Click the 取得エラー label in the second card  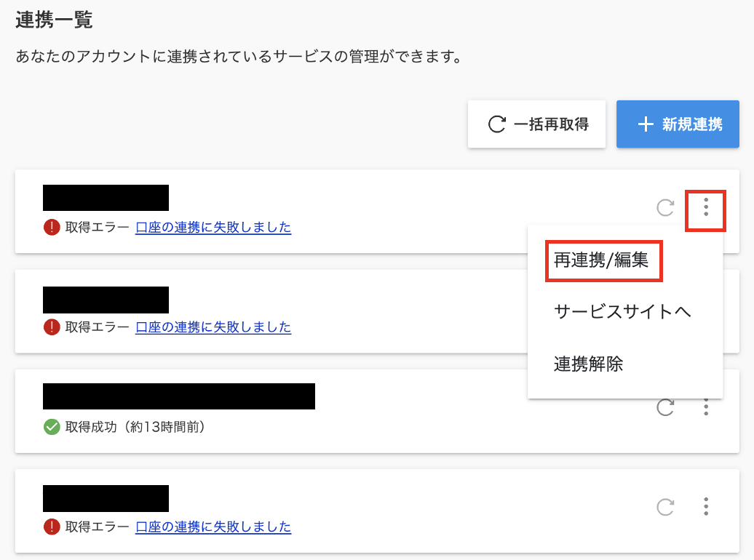click(97, 327)
